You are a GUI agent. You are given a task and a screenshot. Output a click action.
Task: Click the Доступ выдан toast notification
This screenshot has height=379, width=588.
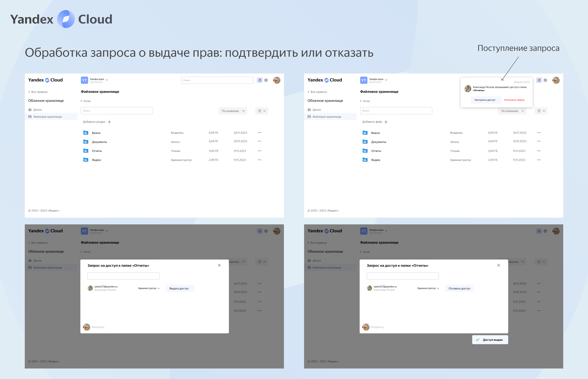coord(490,340)
